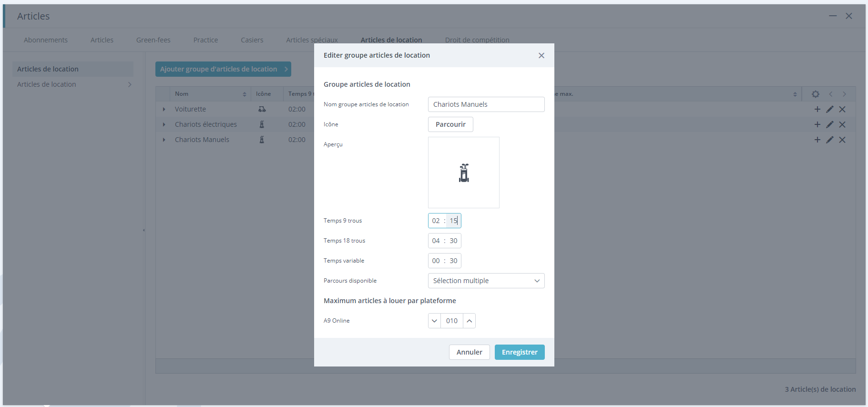Viewport: 868px width, 407px height.
Task: Switch to Green-fees tab
Action: tap(153, 40)
